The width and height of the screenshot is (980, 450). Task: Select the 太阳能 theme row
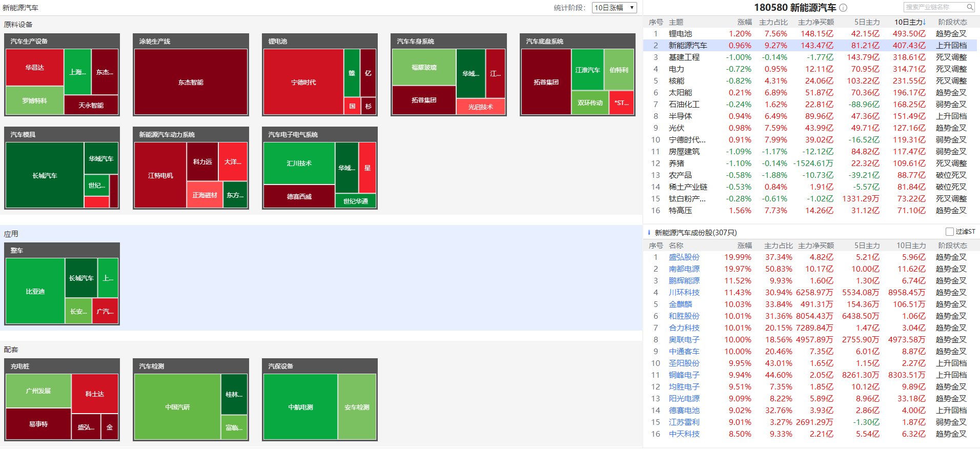[x=810, y=92]
